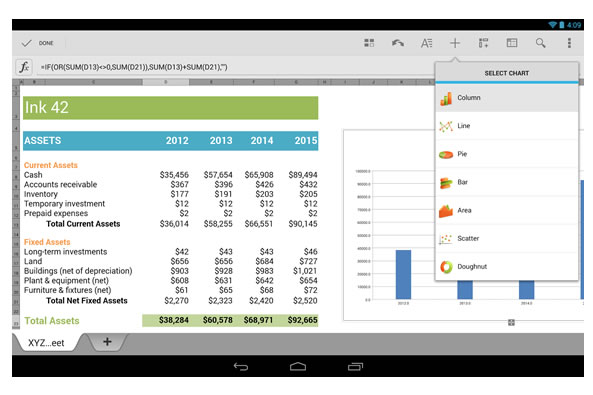Tap the Android recent apps button
Image resolution: width=593 pixels, height=395 pixels.
tap(355, 366)
